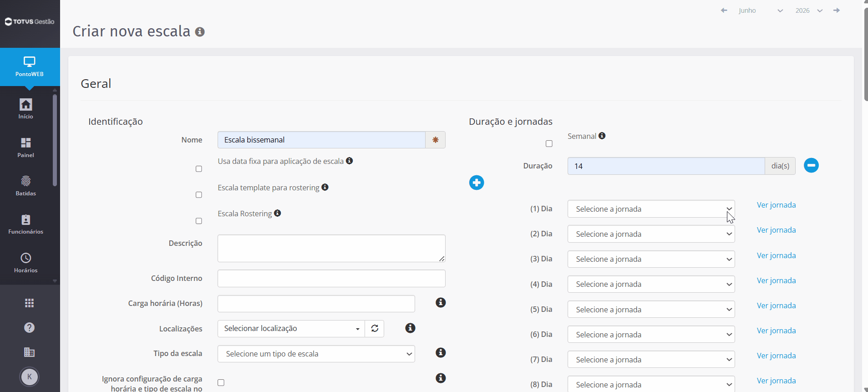Check Usa data fixa para aplicação de escala
This screenshot has width=868, height=392.
(x=199, y=169)
